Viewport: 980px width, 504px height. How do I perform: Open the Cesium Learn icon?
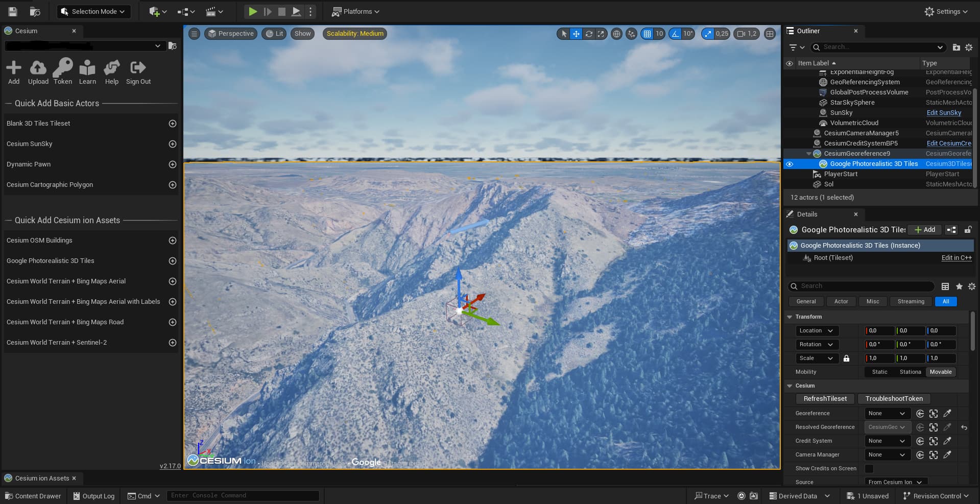87,72
